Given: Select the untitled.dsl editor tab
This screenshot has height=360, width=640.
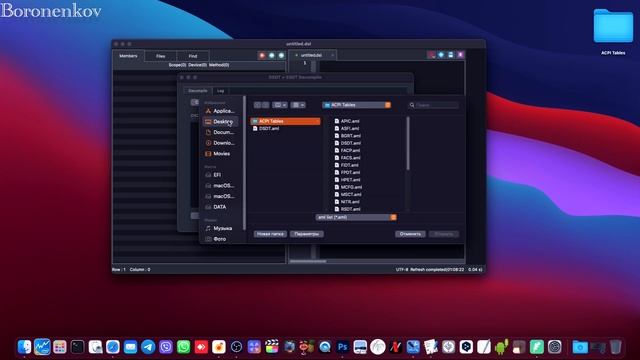Looking at the screenshot, I should point(311,55).
